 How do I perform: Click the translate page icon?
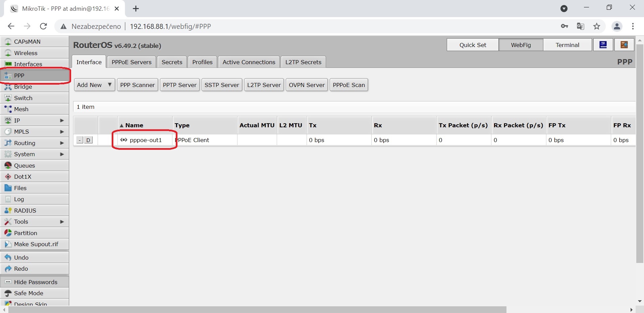tap(581, 26)
